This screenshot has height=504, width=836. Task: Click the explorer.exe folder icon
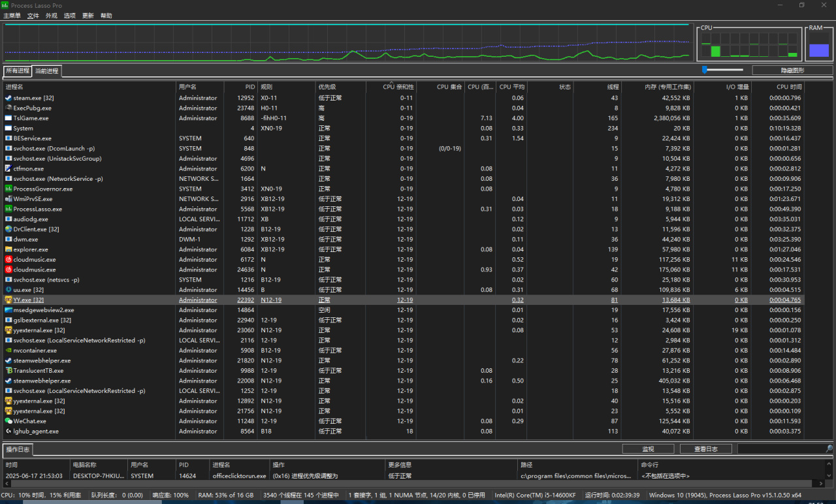pos(8,249)
